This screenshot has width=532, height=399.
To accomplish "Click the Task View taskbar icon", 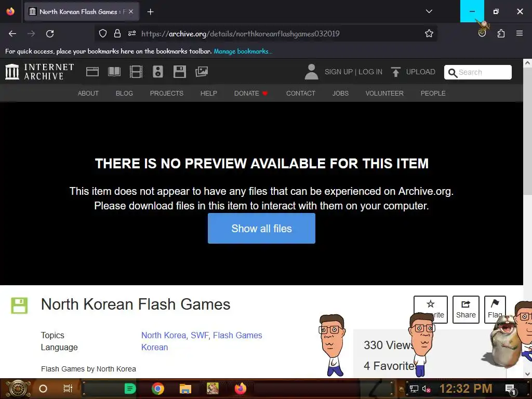I will (68, 389).
